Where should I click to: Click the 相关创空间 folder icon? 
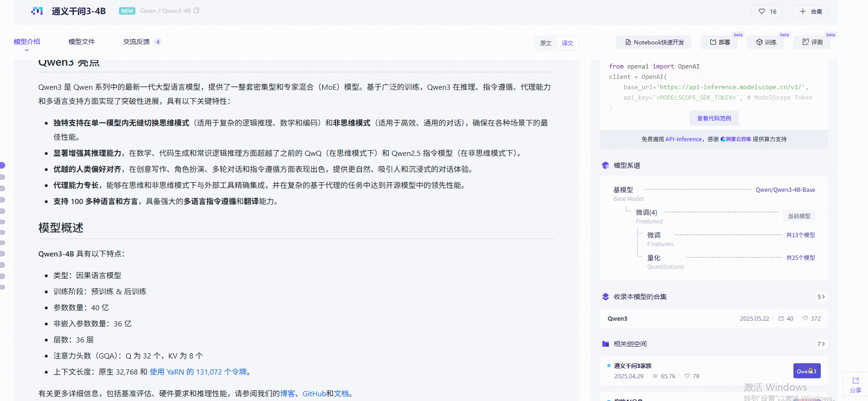coord(606,344)
